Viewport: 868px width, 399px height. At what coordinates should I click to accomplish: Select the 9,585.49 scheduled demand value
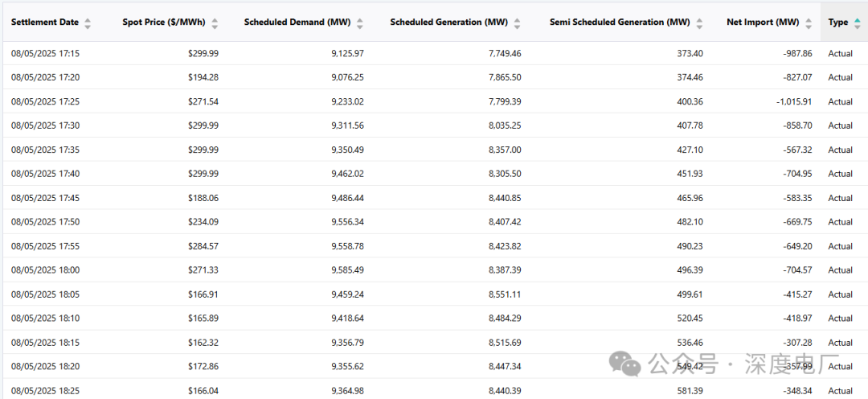pyautogui.click(x=347, y=270)
